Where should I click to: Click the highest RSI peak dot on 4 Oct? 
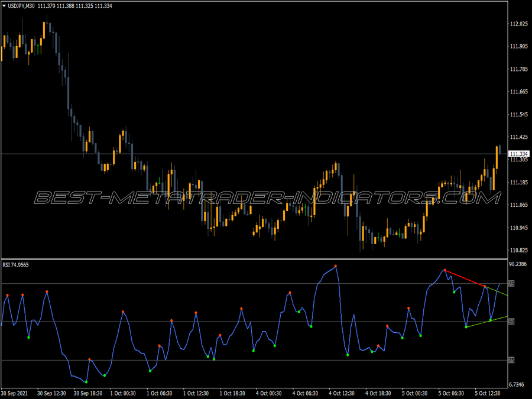pos(336,266)
